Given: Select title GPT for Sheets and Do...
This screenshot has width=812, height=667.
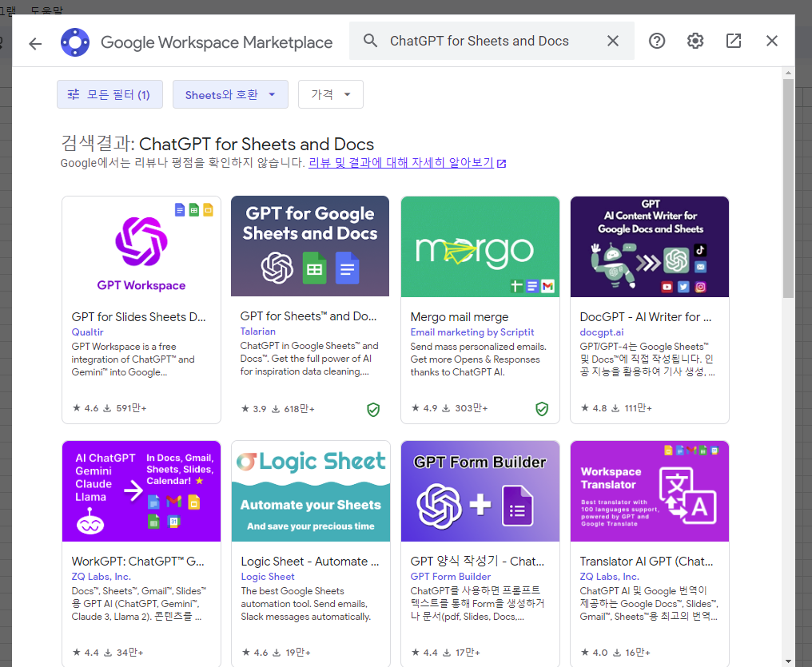Looking at the screenshot, I should point(308,316).
